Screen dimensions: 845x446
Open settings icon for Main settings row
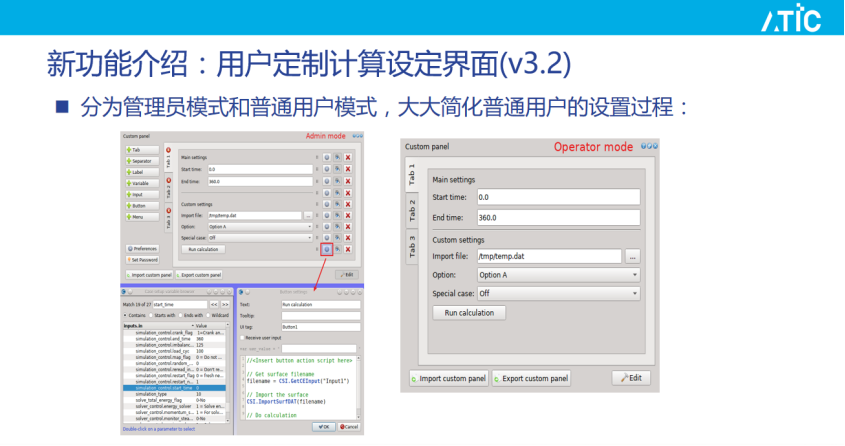click(x=327, y=157)
